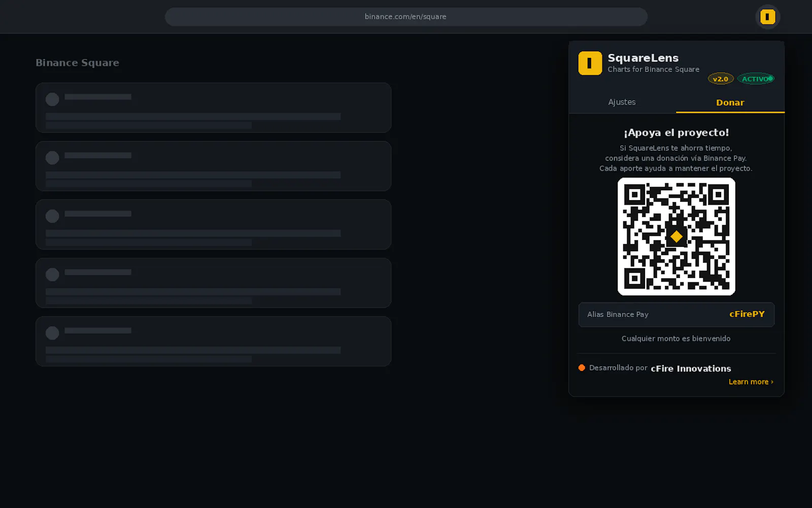Viewport: 812px width, 508px height.
Task: Click the cFire Innovations developer name
Action: coord(691,368)
